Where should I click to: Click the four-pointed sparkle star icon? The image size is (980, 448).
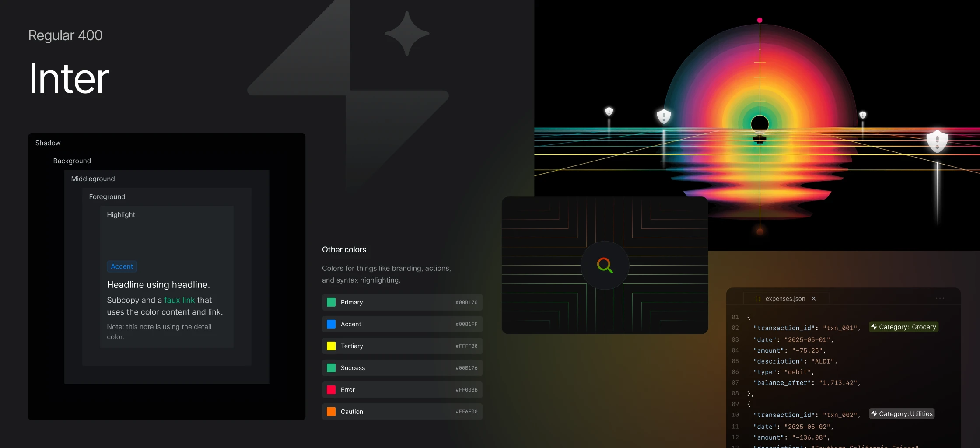407,33
